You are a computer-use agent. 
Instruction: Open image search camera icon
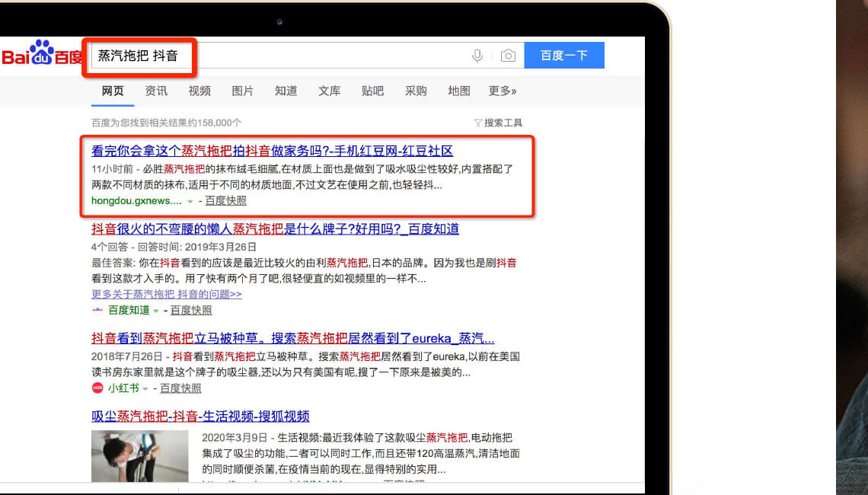tap(508, 56)
